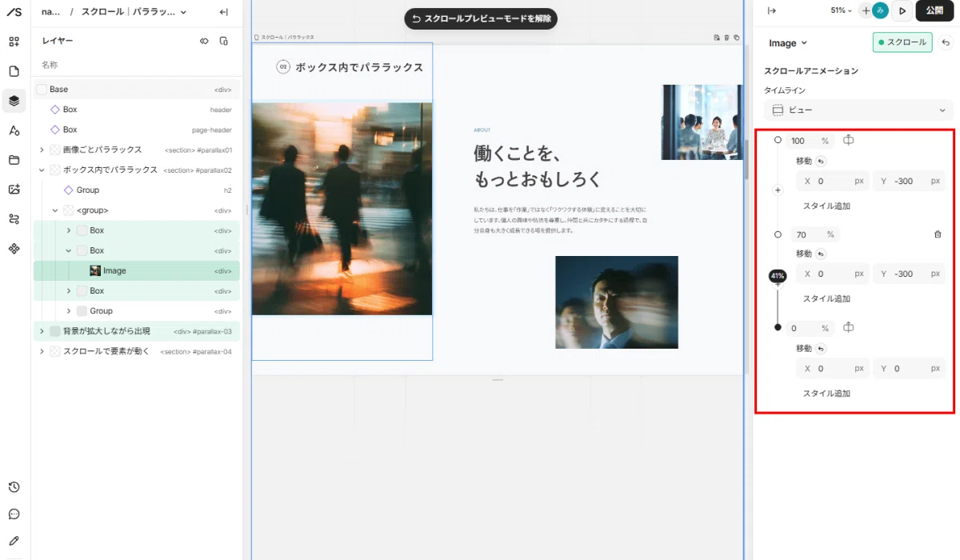Select the Box page-header layer row

coord(137,130)
